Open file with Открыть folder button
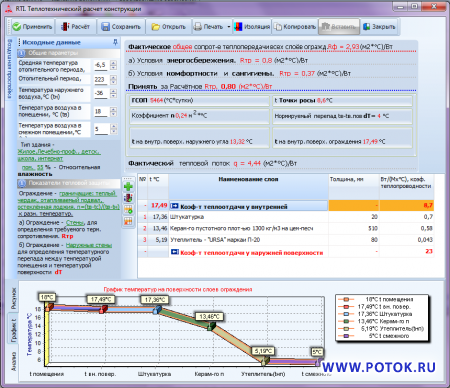Image resolution: width=450 pixels, height=388 pixels. (x=168, y=27)
